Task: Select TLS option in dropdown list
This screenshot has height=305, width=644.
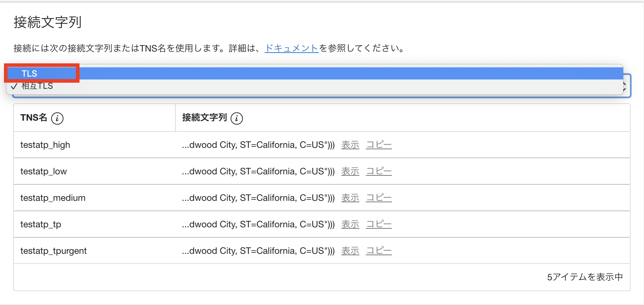Action: tap(314, 73)
